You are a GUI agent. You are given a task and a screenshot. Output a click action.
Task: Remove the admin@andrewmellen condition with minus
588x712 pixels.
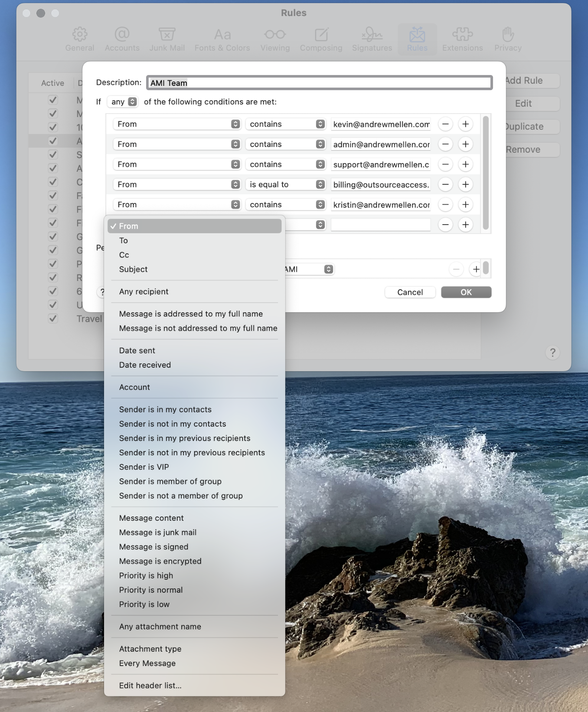click(x=445, y=144)
